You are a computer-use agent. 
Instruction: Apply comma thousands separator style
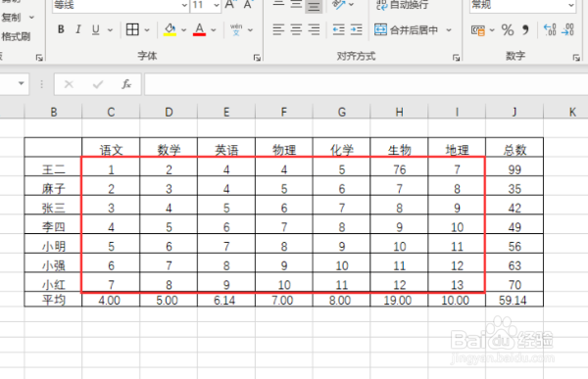tap(525, 30)
